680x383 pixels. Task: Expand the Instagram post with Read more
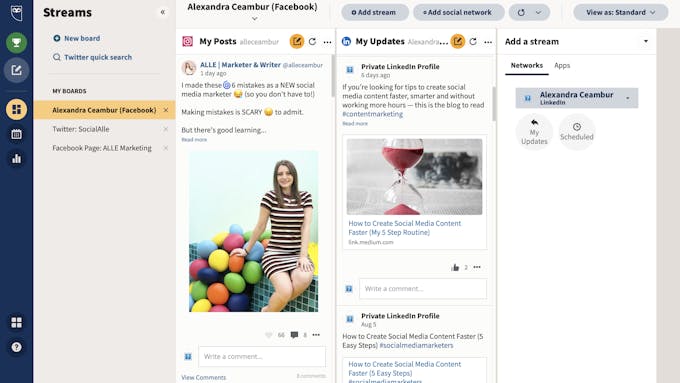pyautogui.click(x=194, y=140)
